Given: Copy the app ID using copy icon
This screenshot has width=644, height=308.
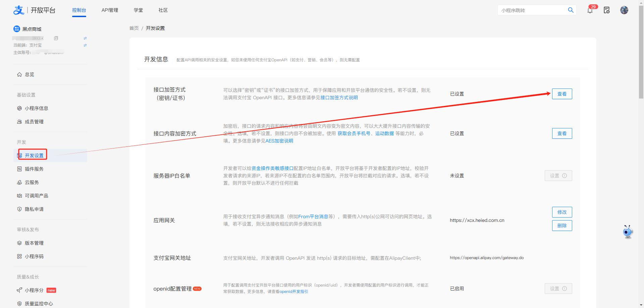Looking at the screenshot, I should pos(56,38).
